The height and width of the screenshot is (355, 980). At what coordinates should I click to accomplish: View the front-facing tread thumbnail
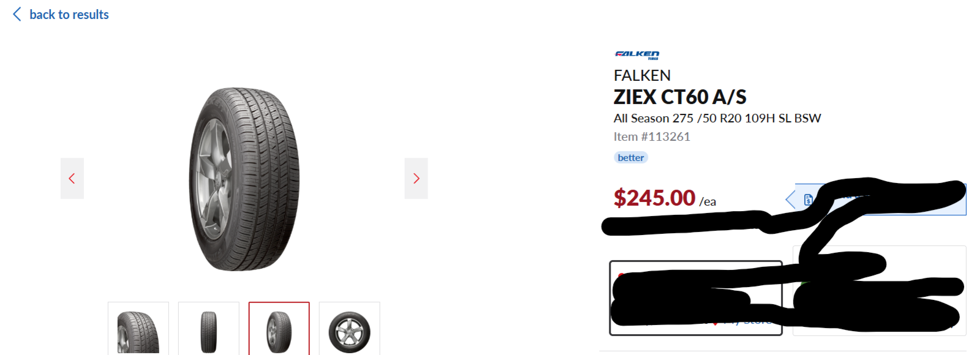(x=209, y=331)
